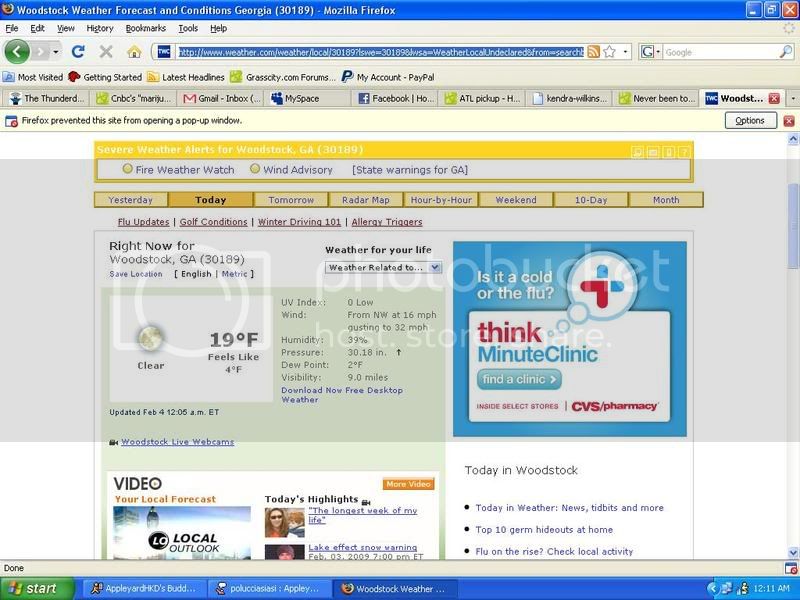Click webcam icon beside Woodstock Live Webcams
800x600 pixels.
[x=114, y=442]
